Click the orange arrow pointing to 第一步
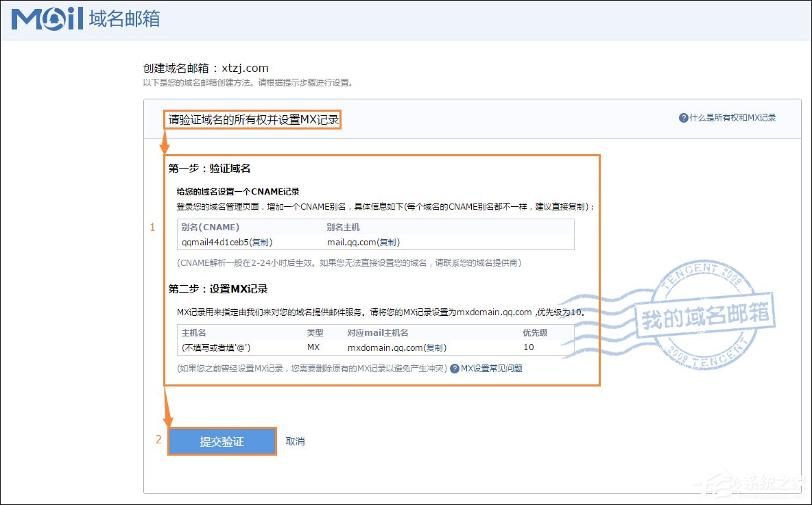This screenshot has width=812, height=505. (x=163, y=142)
